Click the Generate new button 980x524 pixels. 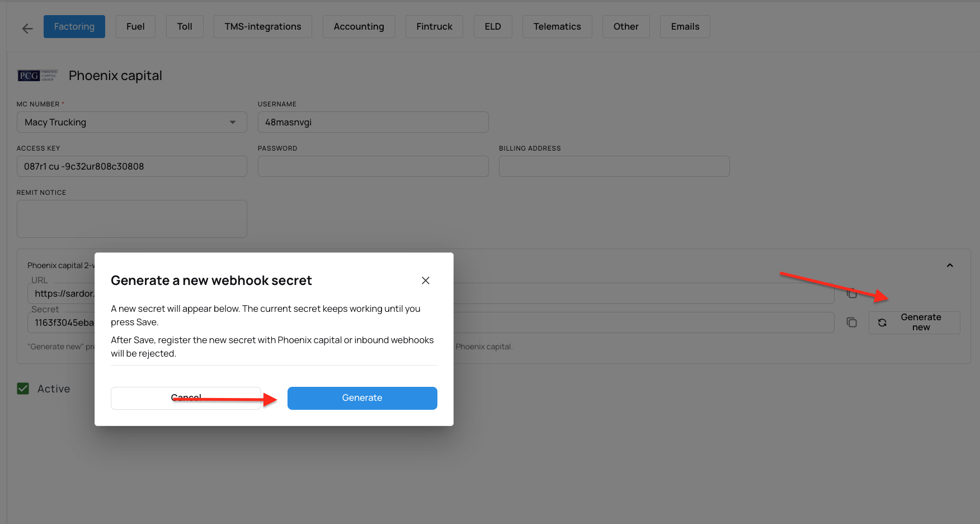coord(915,322)
